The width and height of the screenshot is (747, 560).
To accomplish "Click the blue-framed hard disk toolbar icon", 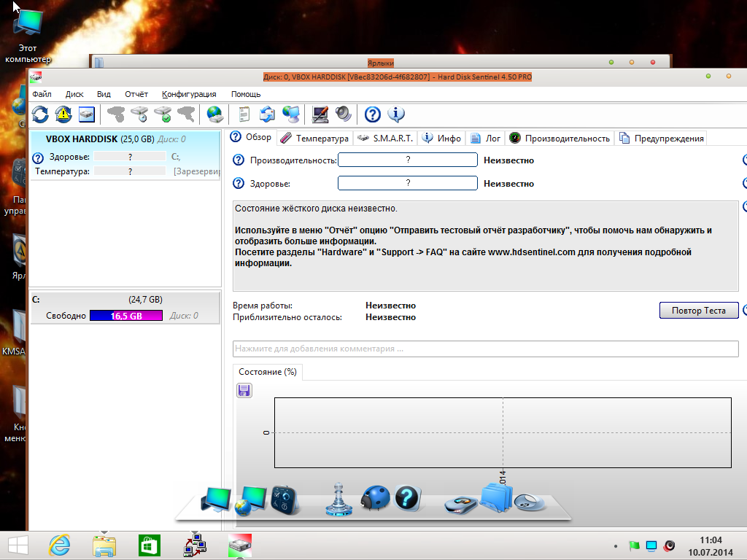I will 87,114.
